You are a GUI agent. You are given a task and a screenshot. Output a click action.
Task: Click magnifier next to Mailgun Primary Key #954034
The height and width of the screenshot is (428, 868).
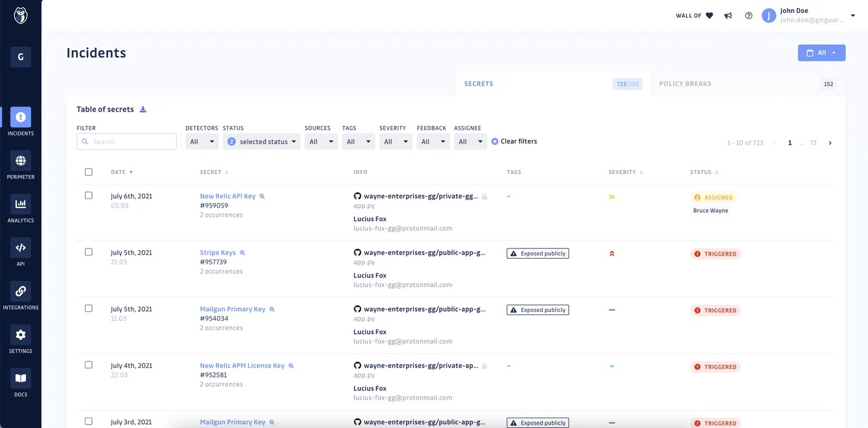(x=272, y=309)
